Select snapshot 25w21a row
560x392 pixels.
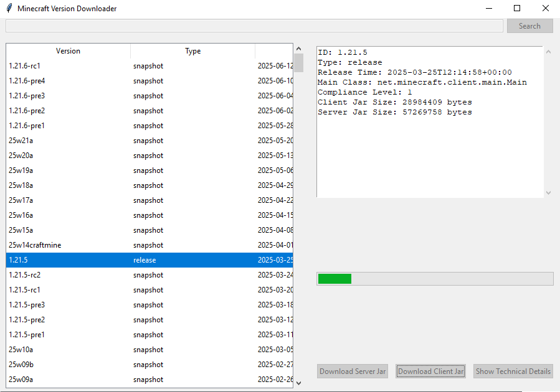tap(149, 141)
